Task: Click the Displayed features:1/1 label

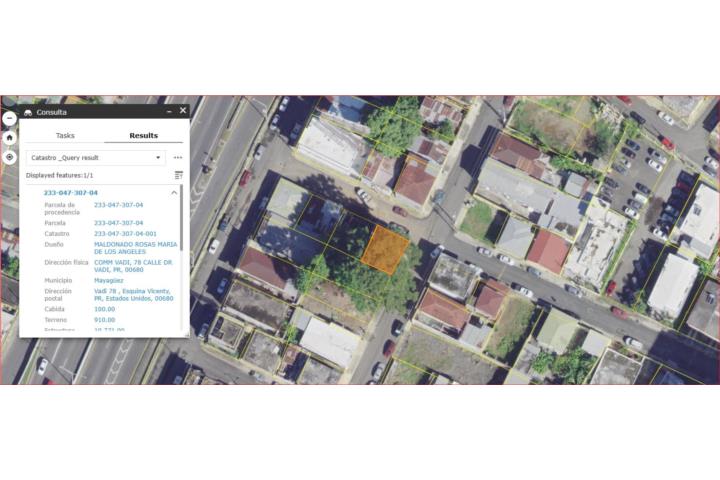Action: coord(60,175)
